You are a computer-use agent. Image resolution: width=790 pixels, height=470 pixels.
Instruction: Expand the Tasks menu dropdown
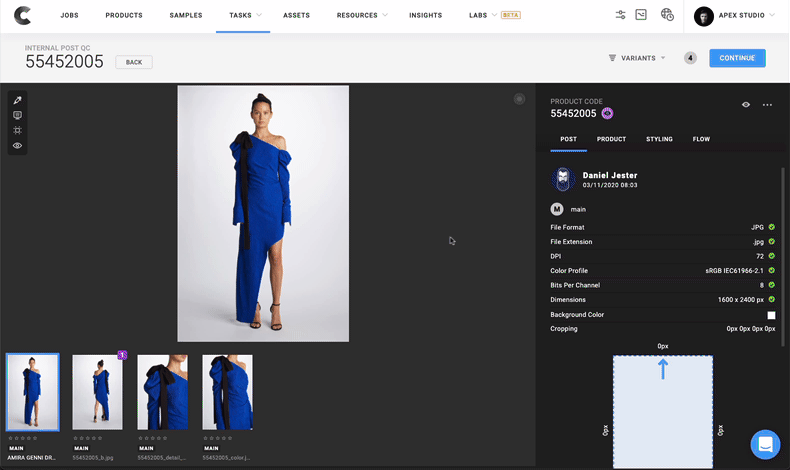(259, 15)
